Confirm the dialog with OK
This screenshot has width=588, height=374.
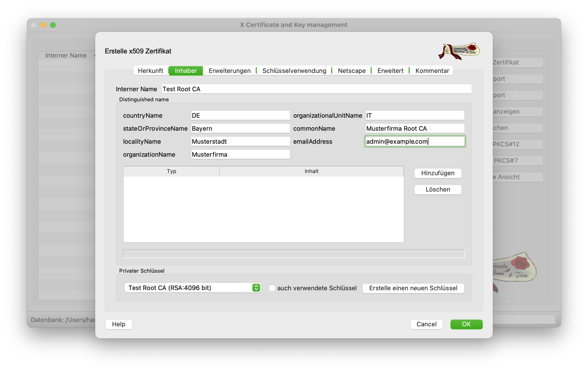466,324
